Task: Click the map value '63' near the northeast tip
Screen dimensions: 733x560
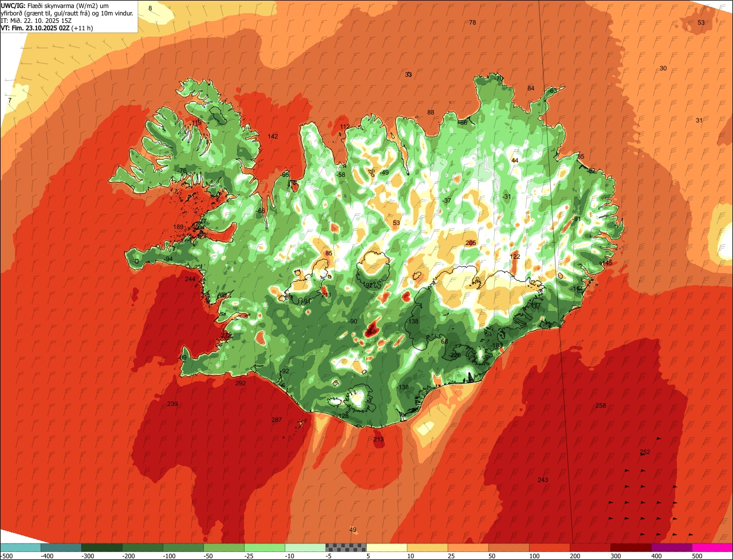Action: point(553,90)
